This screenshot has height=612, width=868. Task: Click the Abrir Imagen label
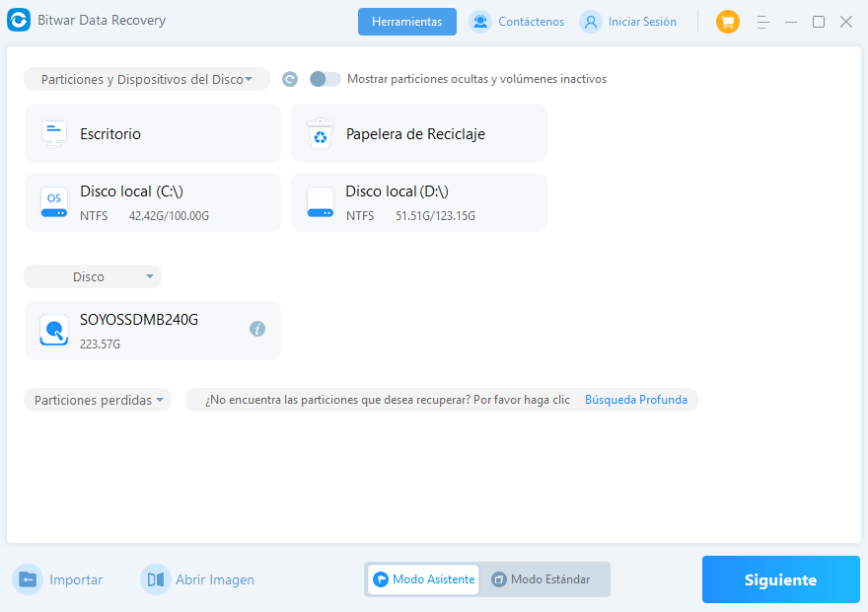click(x=215, y=579)
